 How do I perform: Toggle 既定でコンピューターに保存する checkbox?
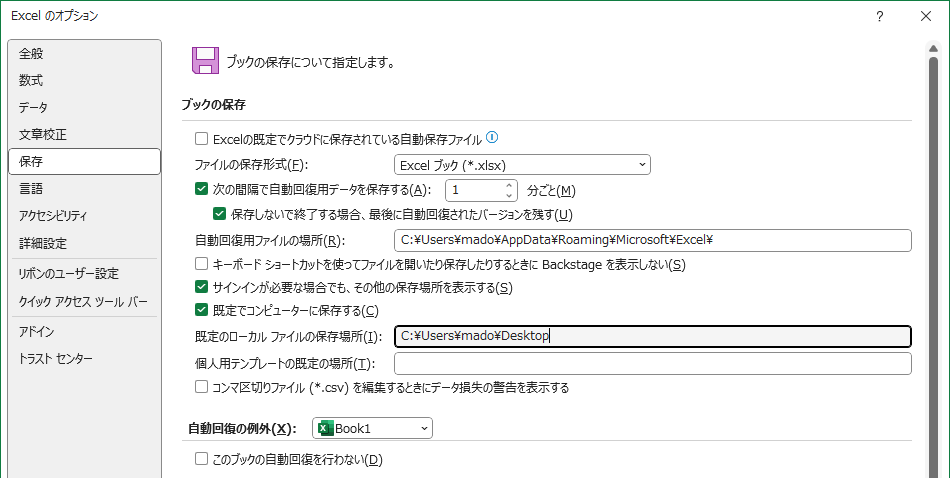tap(201, 311)
